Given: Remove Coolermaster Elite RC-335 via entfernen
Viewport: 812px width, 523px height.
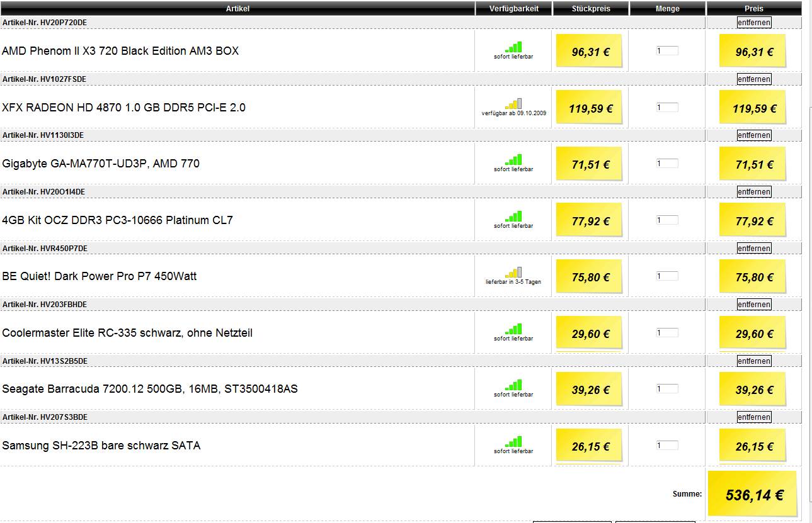Looking at the screenshot, I should click(x=754, y=305).
